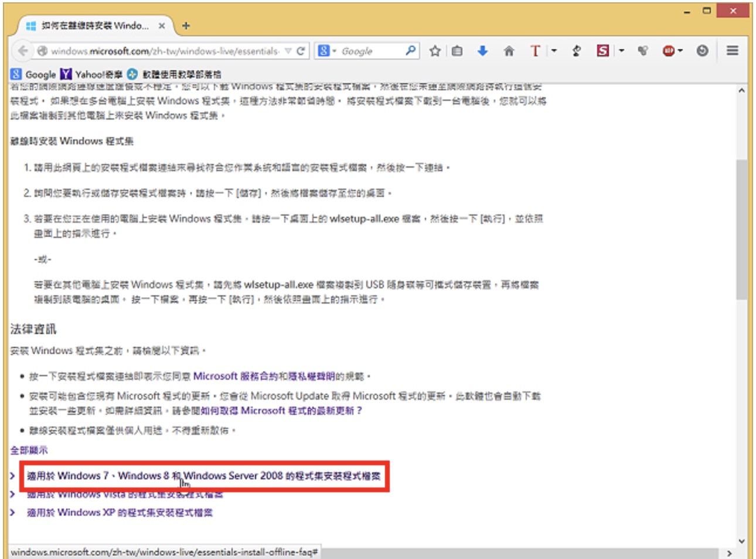This screenshot has height=559, width=756.
Task: Click the 法律資訊 heading
Action: [33, 329]
